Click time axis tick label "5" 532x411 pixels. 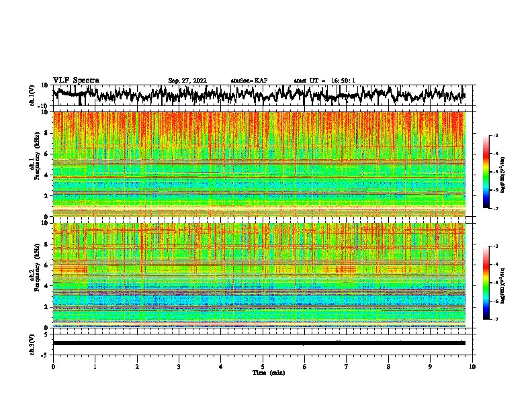click(263, 367)
